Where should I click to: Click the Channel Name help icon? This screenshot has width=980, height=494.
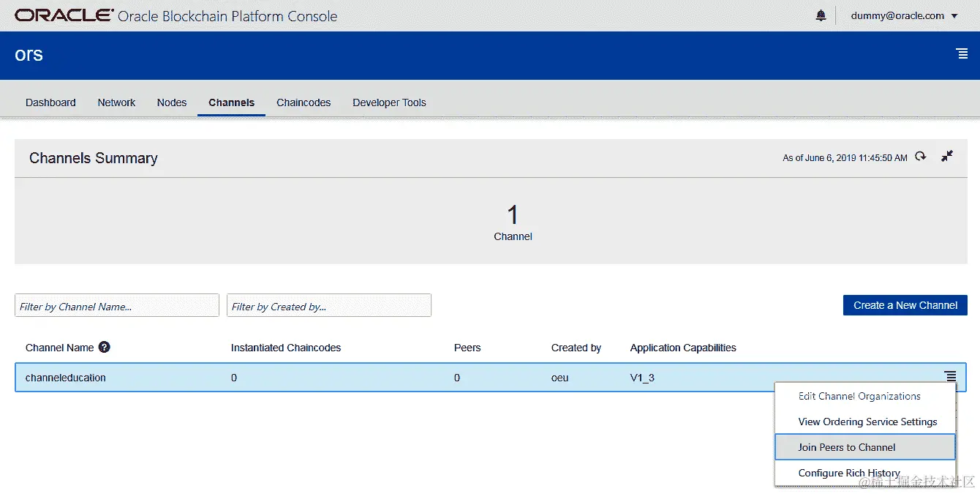104,347
